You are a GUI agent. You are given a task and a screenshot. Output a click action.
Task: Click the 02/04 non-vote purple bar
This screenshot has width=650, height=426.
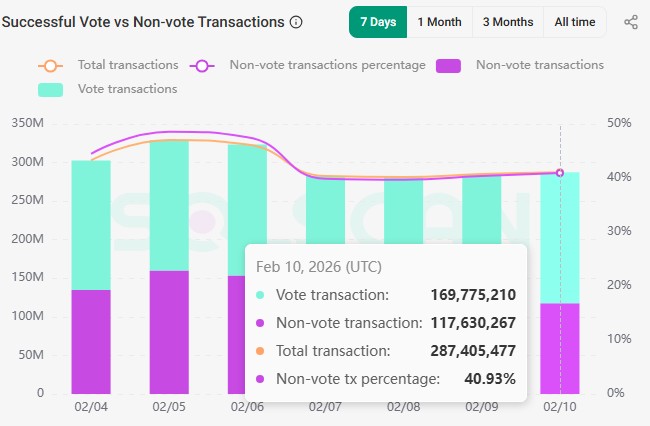coord(91,341)
